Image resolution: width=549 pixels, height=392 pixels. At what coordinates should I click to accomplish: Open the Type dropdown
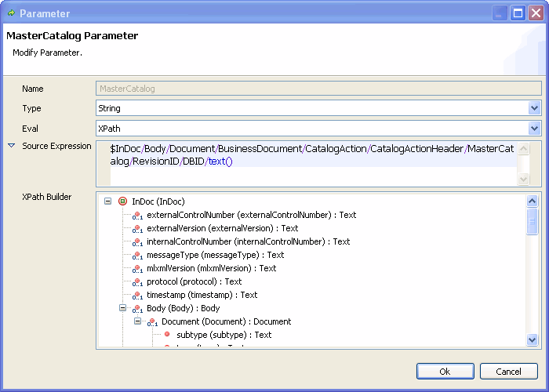(534, 108)
